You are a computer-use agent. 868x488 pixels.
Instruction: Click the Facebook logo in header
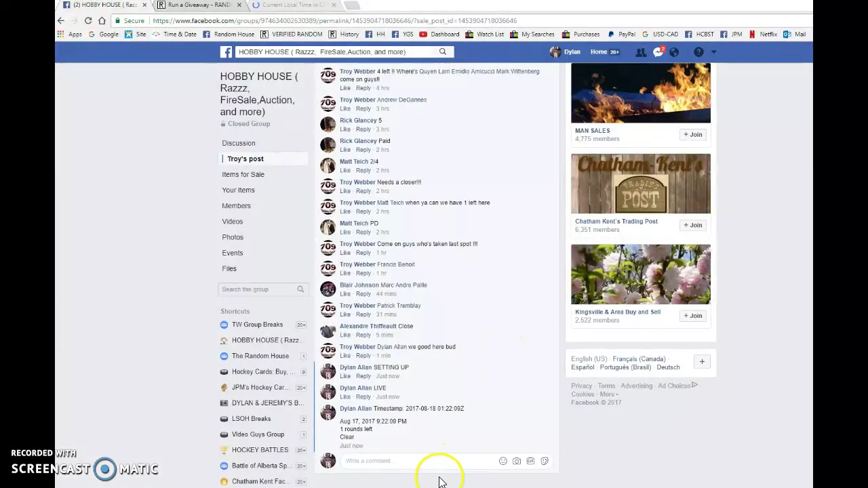click(x=226, y=52)
